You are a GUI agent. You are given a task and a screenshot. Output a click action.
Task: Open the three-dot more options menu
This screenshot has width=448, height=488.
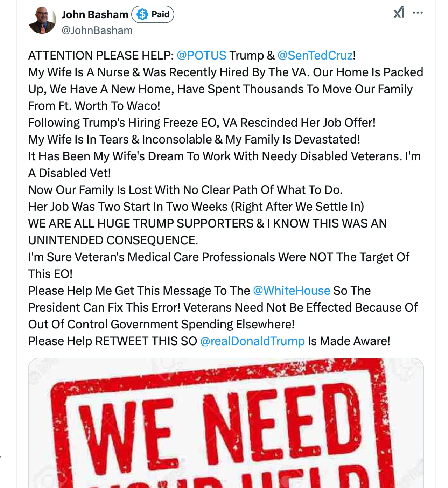tap(418, 13)
